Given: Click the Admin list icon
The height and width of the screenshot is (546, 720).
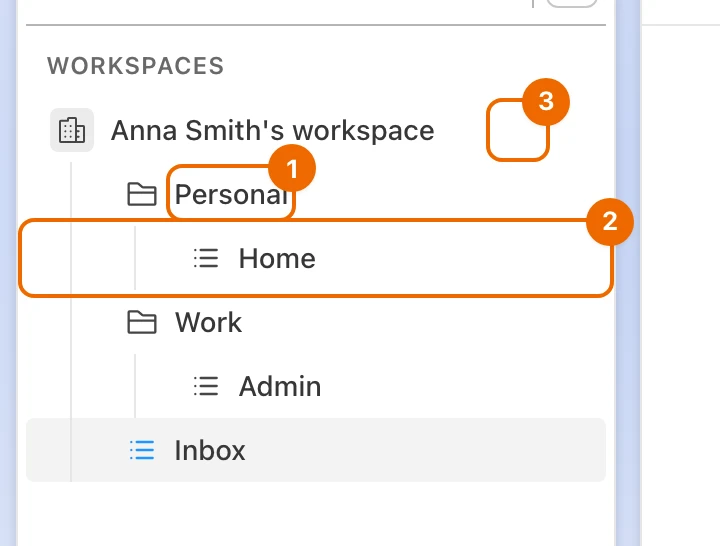Looking at the screenshot, I should point(206,386).
